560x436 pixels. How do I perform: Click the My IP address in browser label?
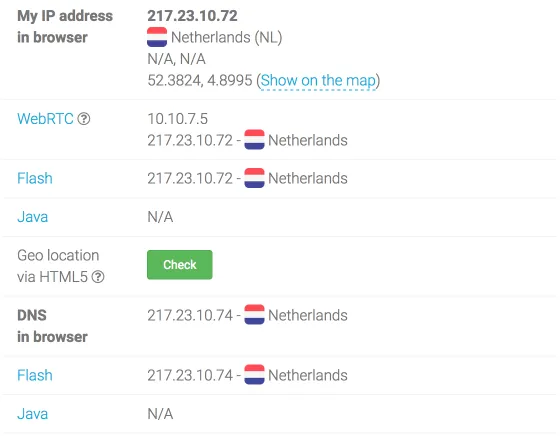65,26
